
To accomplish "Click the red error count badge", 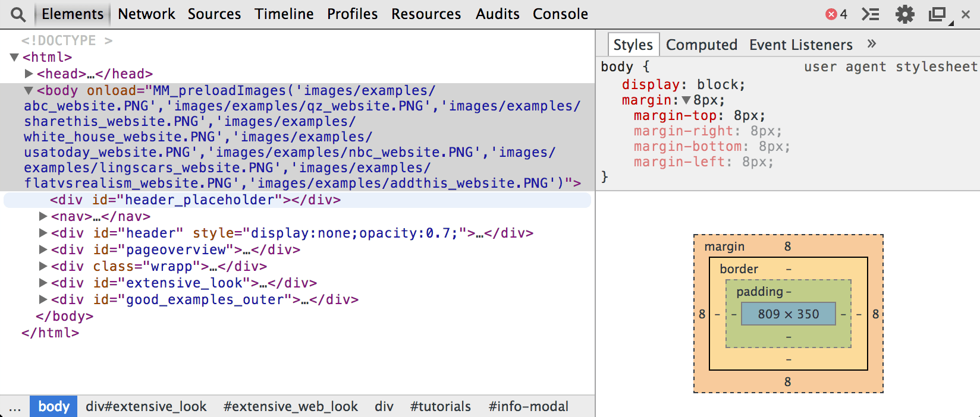I will [x=836, y=14].
